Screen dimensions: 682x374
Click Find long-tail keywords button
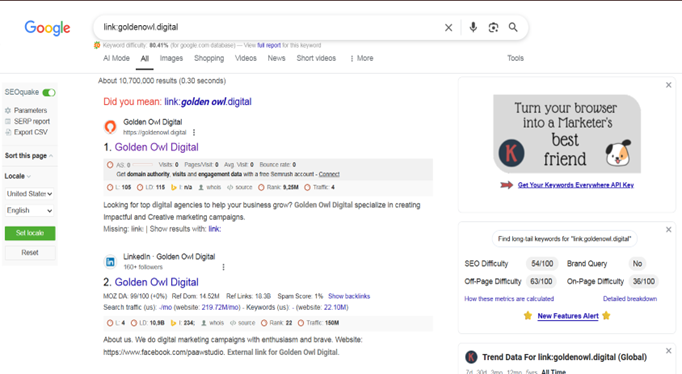pos(565,239)
